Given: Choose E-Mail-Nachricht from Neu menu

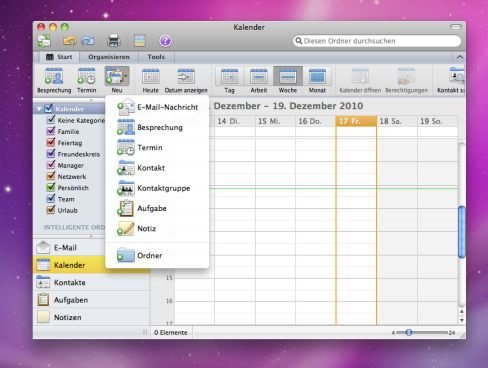Looking at the screenshot, I should [x=157, y=107].
